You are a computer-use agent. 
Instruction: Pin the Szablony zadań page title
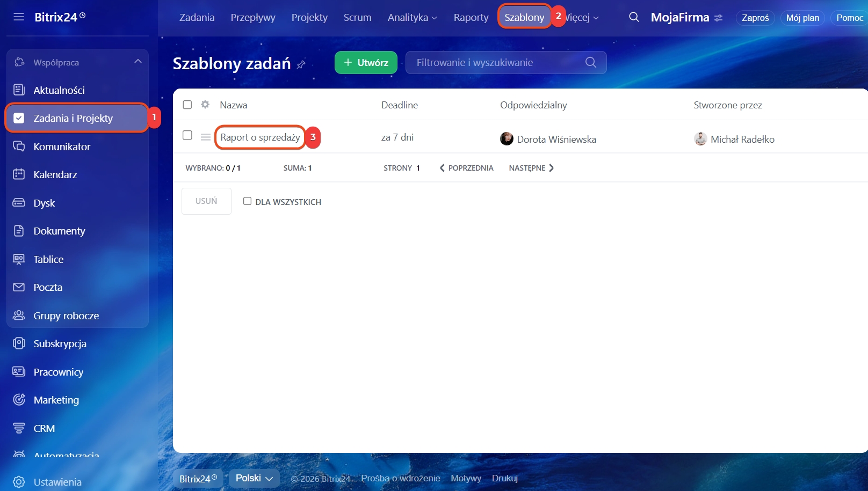click(x=301, y=64)
